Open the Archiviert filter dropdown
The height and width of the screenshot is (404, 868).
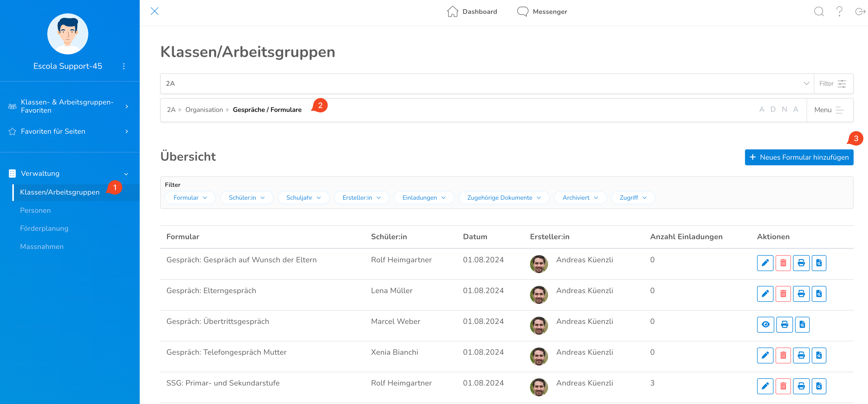(x=580, y=198)
